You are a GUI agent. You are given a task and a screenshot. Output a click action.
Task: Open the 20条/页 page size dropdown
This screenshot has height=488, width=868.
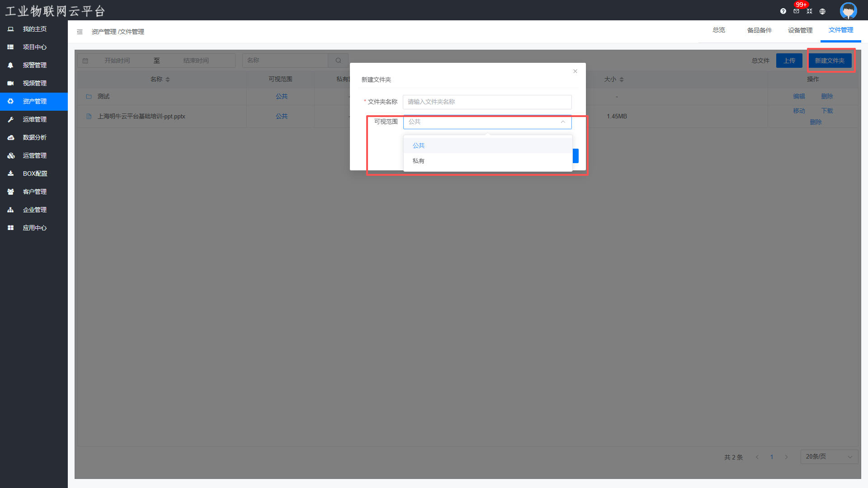829,457
